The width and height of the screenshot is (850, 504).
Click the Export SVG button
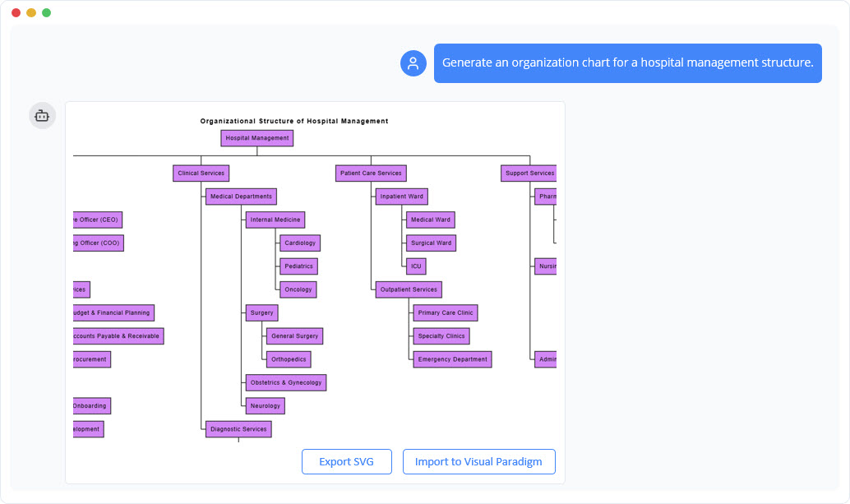coord(346,461)
